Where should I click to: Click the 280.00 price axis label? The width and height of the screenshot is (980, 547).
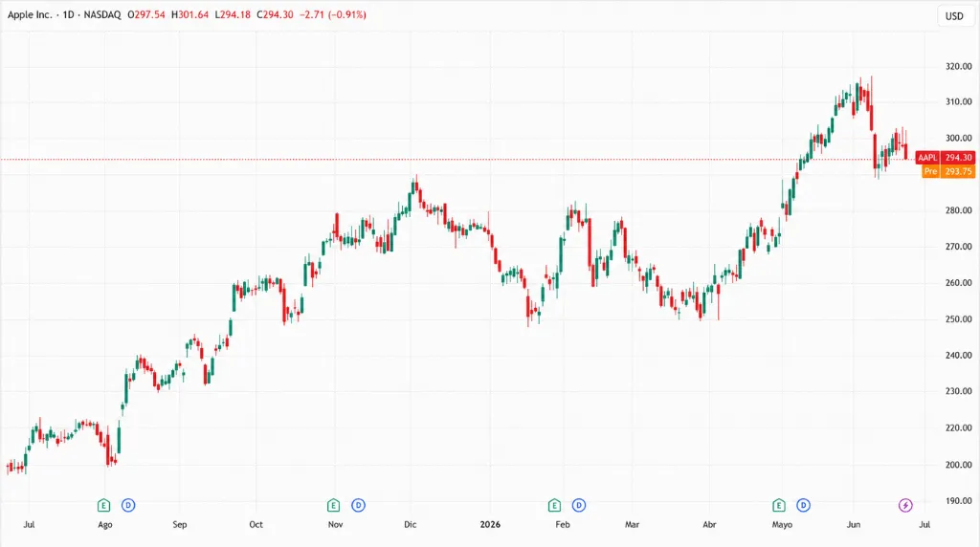click(958, 210)
